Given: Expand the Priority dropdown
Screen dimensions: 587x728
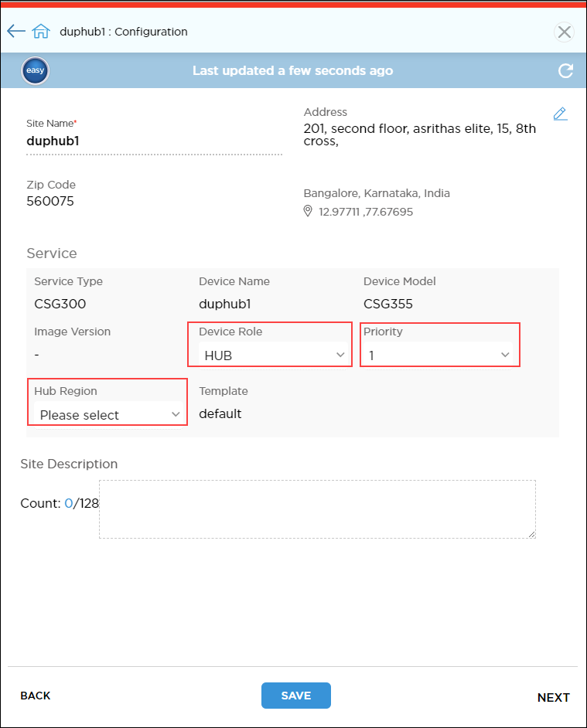Looking at the screenshot, I should tap(438, 355).
